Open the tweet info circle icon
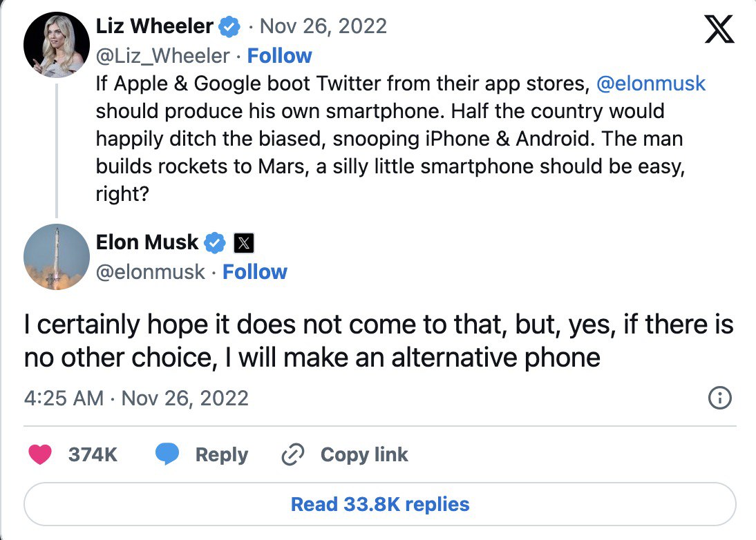 point(720,398)
